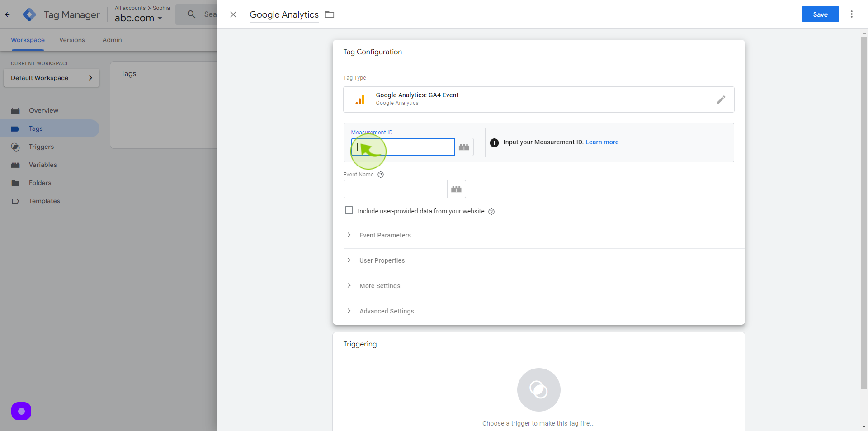The width and height of the screenshot is (868, 431).
Task: Click the Save button
Action: tap(820, 14)
